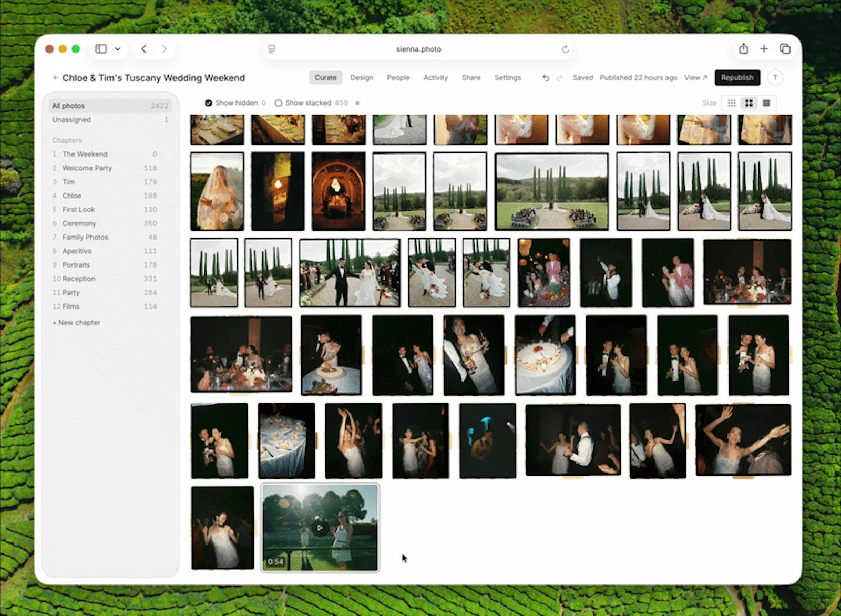This screenshot has width=841, height=616.
Task: Switch to the Curate tab
Action: coord(325,77)
